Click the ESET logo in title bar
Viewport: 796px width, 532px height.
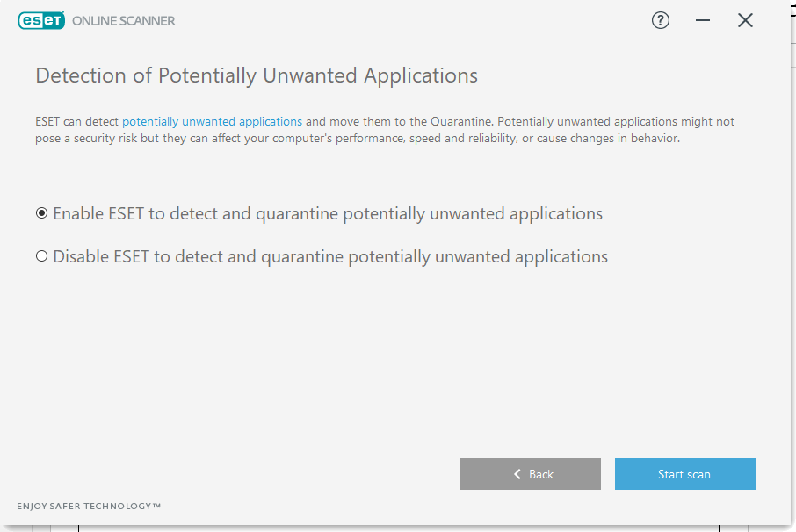pyautogui.click(x=40, y=20)
